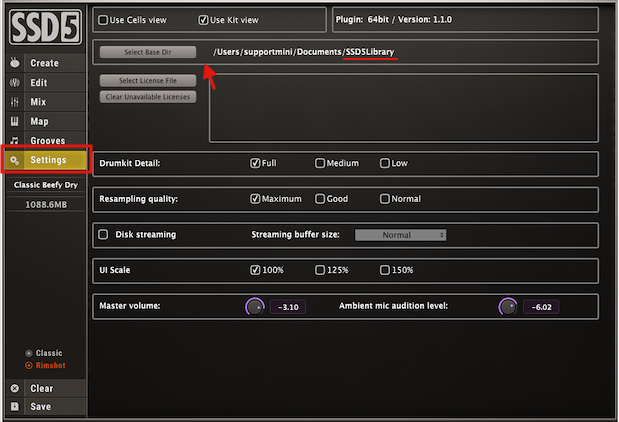
Task: Click the Map grid icon
Action: pos(14,122)
